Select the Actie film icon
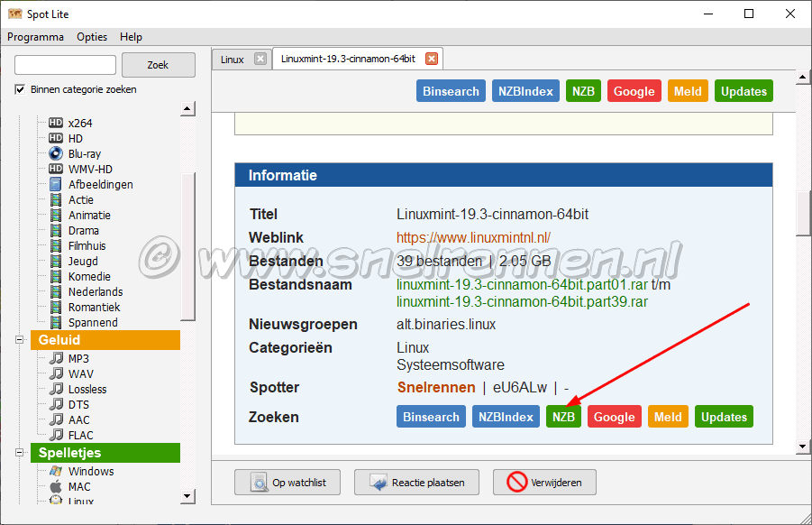The width and height of the screenshot is (812, 525). [x=55, y=199]
